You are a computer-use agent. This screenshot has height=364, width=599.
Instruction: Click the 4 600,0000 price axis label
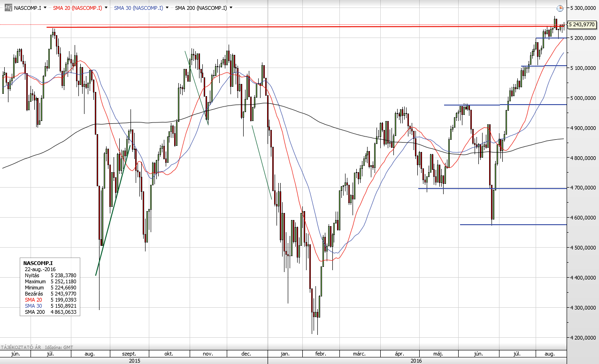(582, 218)
